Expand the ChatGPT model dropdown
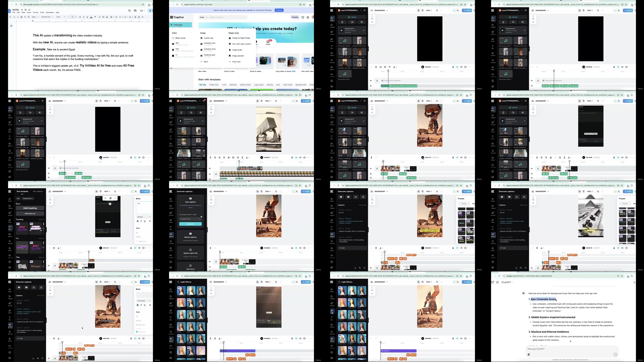644x362 pixels. coord(507,282)
